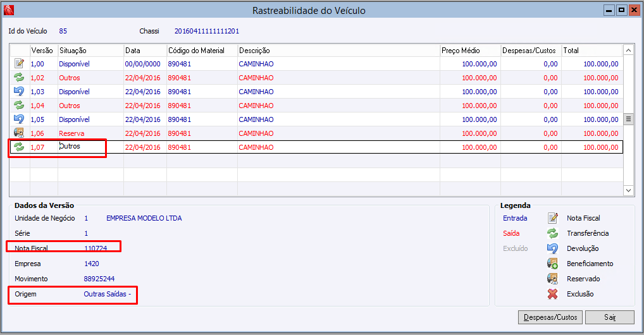Click the Código do Material column header

click(202, 51)
